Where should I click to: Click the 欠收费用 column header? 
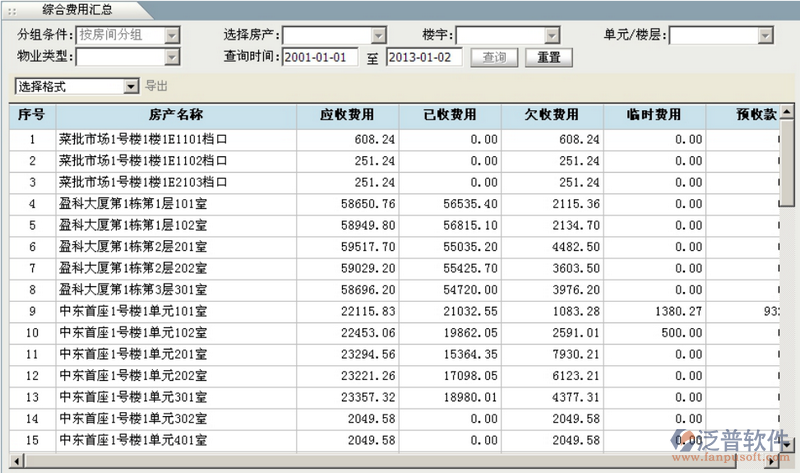[x=551, y=115]
